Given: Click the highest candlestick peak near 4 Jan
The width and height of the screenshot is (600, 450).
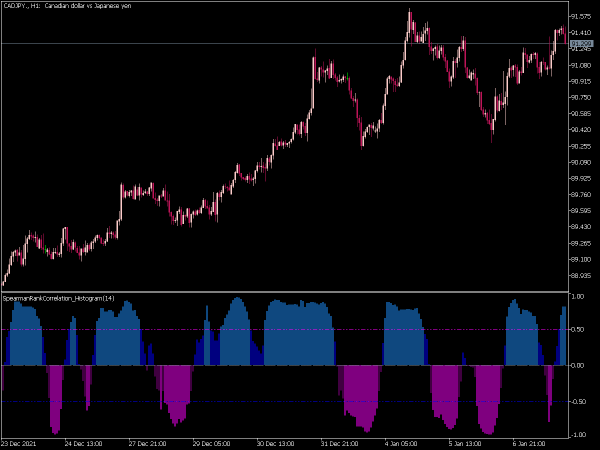Looking at the screenshot, I should pyautogui.click(x=410, y=11).
